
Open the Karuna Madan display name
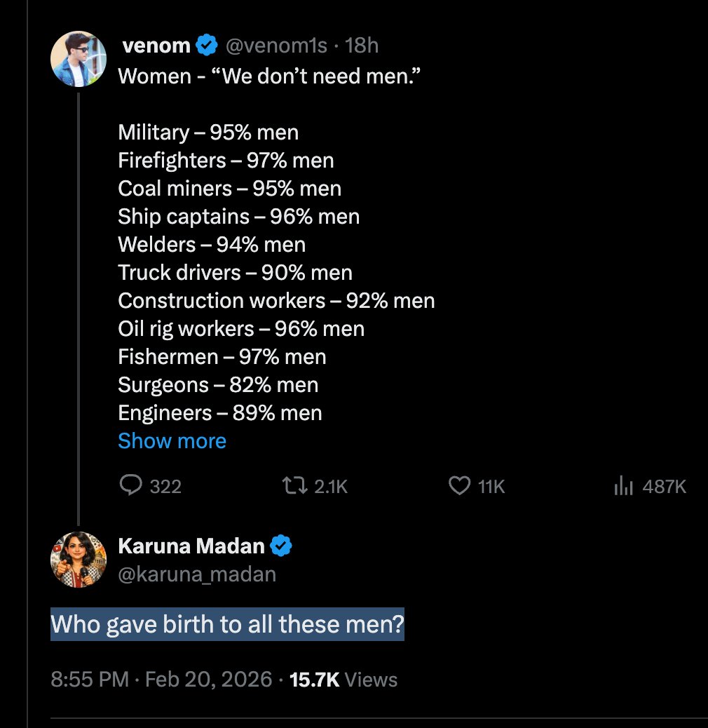191,546
